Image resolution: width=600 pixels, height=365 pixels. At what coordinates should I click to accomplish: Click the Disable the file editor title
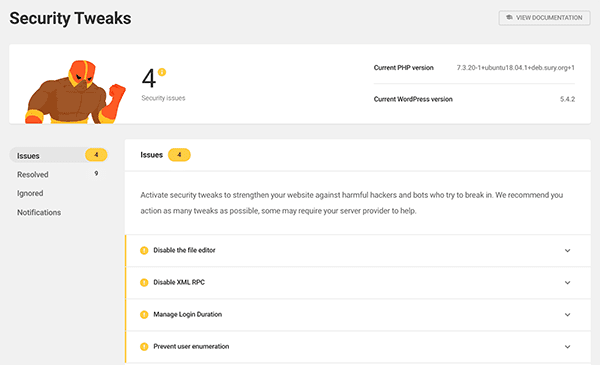tap(184, 250)
